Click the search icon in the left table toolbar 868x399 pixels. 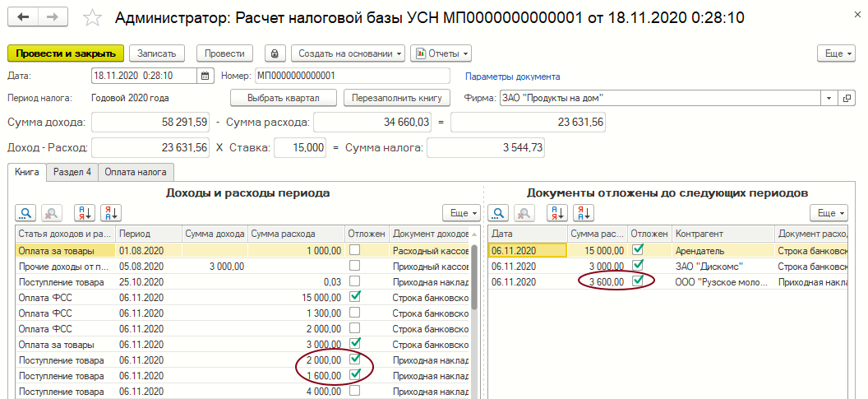pos(26,213)
